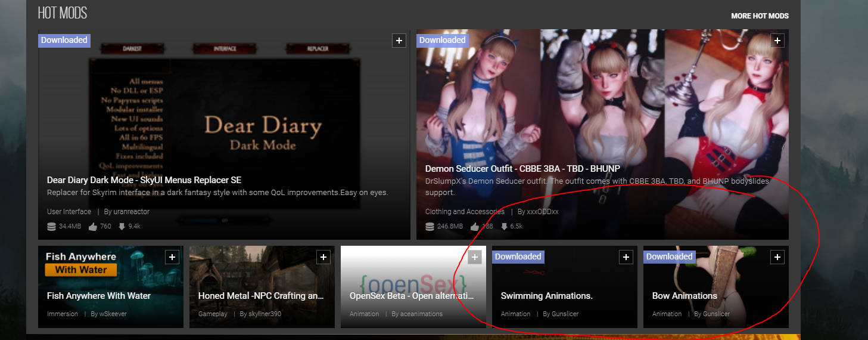The image size is (868, 340).
Task: Open Honed Metal -NPC Crafting title
Action: (261, 296)
